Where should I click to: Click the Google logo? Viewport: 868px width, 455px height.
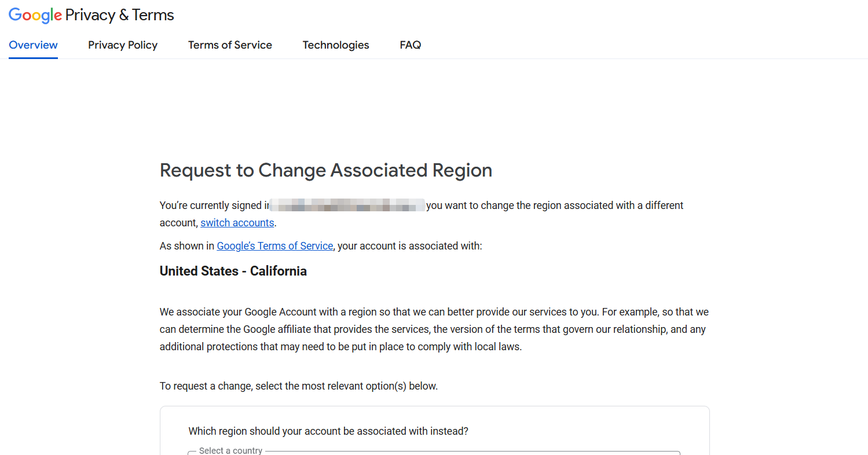35,16
